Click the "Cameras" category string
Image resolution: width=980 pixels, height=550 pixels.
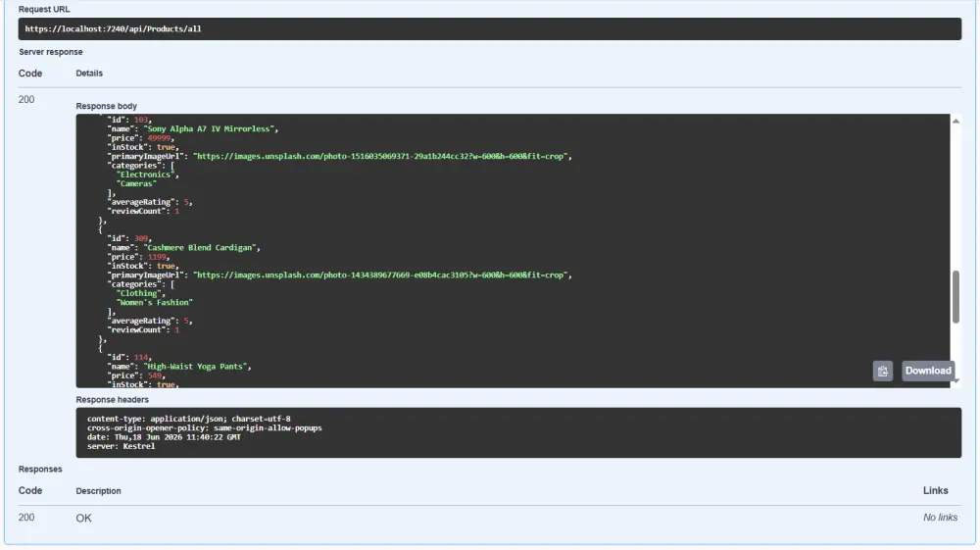pos(136,183)
